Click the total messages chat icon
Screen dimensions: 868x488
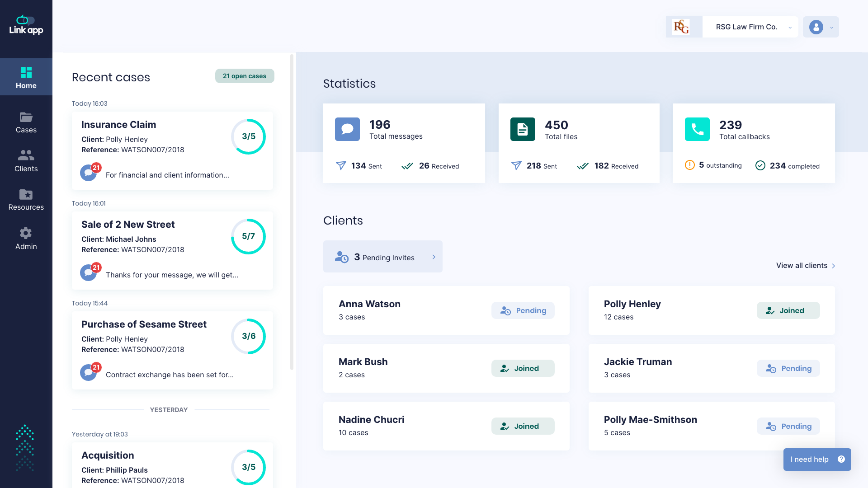347,129
